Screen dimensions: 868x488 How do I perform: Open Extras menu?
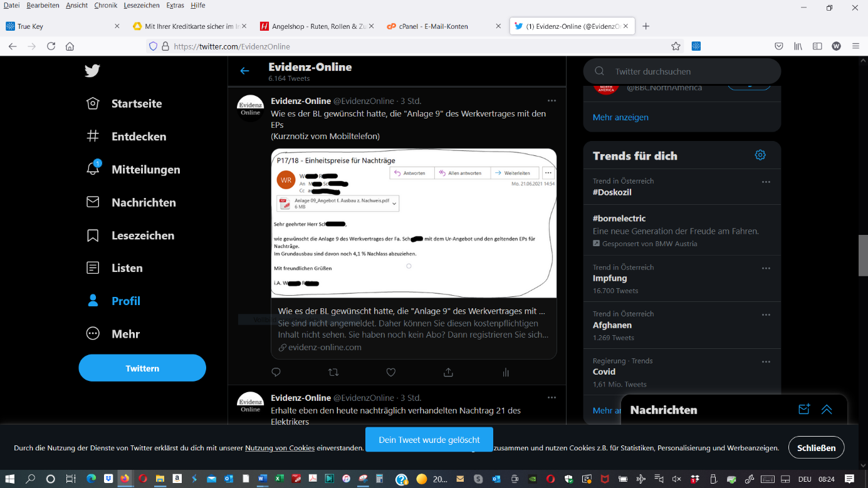(175, 5)
